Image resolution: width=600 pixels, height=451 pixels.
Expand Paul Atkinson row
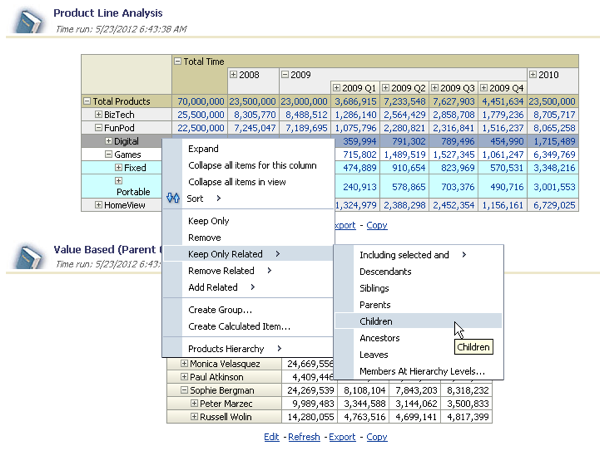184,377
